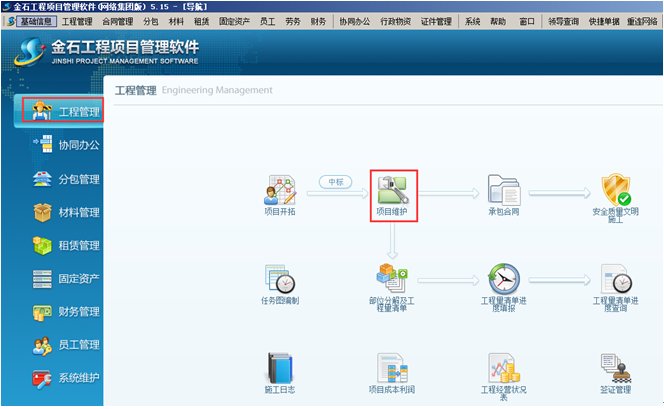Click the 项目开拓 icon

(280, 191)
